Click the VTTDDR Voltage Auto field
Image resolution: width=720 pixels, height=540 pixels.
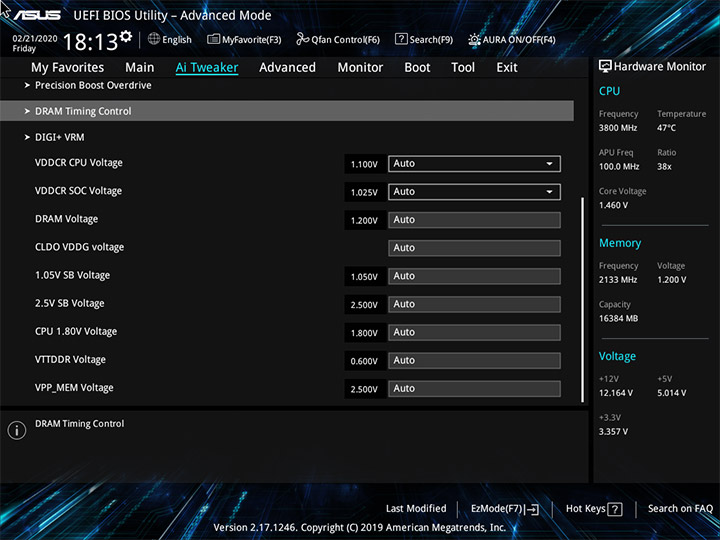click(x=474, y=360)
